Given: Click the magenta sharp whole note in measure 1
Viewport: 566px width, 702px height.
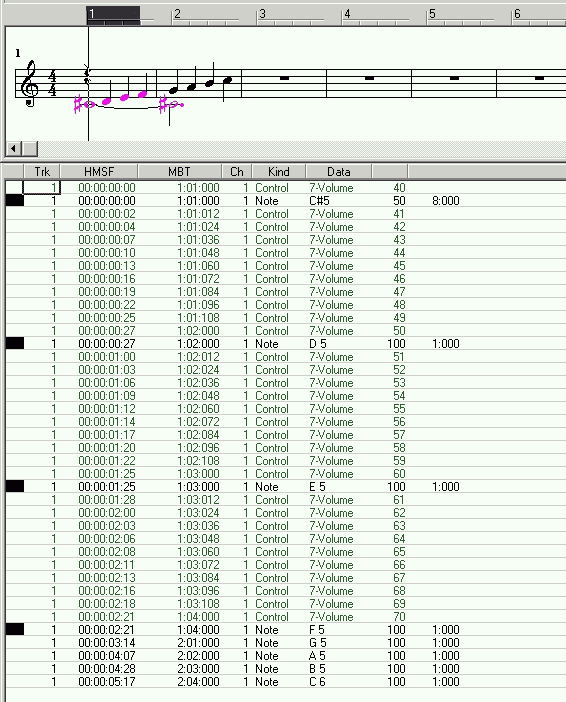Looking at the screenshot, I should coord(89,105).
